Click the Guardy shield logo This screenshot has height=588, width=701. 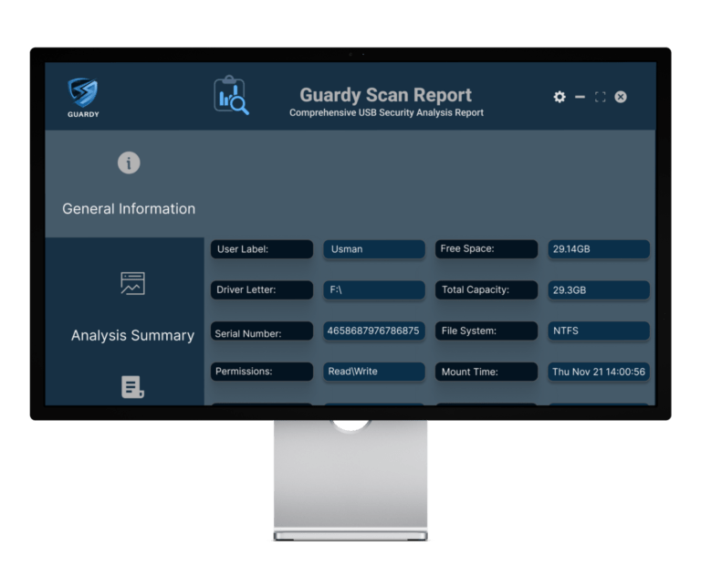click(x=83, y=93)
